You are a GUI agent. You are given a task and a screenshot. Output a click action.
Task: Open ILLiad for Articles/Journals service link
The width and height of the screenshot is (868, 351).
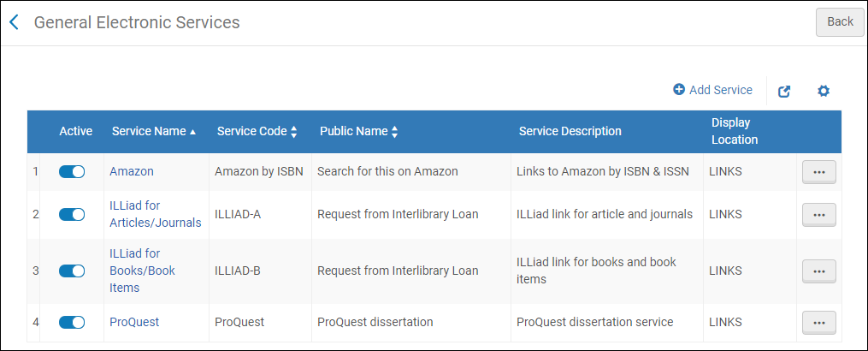click(x=155, y=214)
